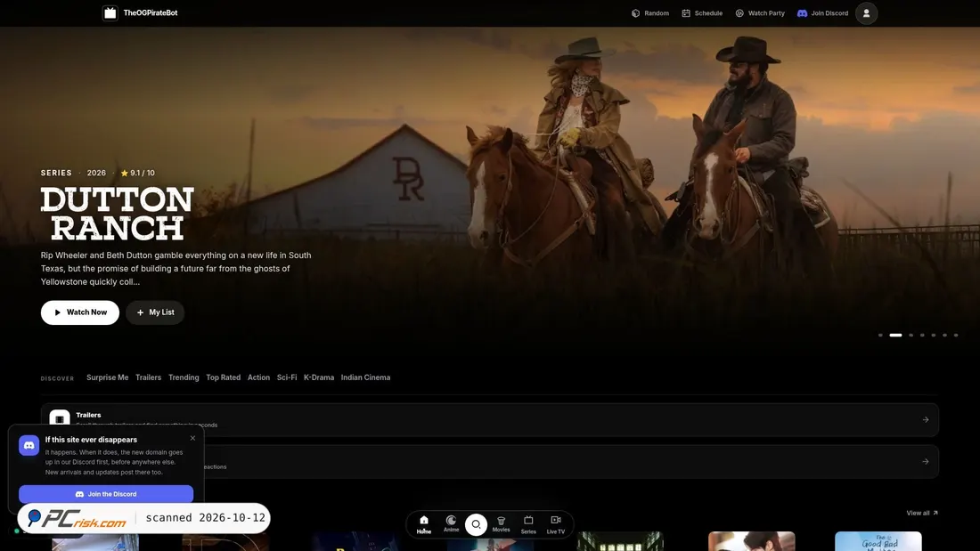
Task: Open the Trailers row arrow
Action: pyautogui.click(x=926, y=420)
